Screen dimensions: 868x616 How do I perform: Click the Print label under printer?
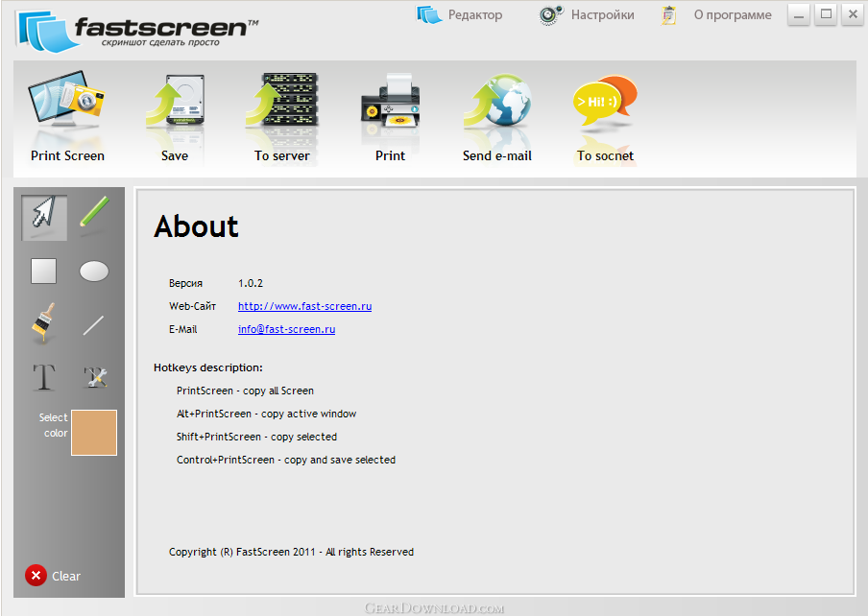[390, 156]
